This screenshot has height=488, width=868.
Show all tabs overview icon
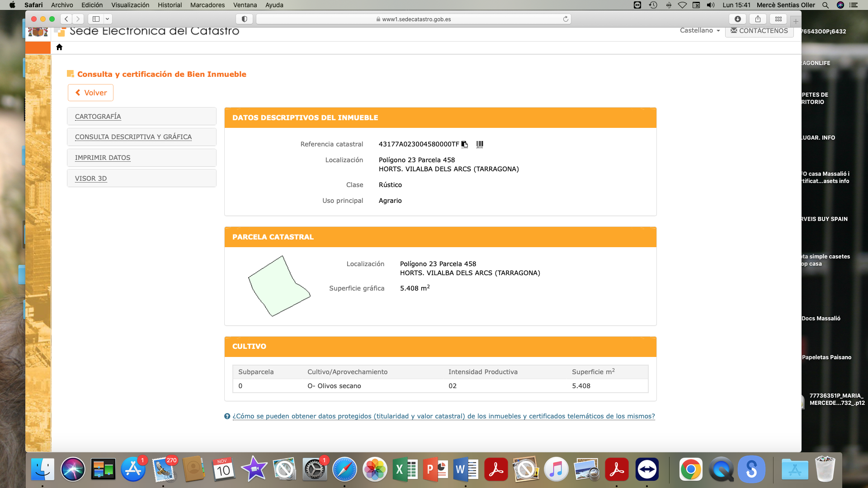pos(778,19)
